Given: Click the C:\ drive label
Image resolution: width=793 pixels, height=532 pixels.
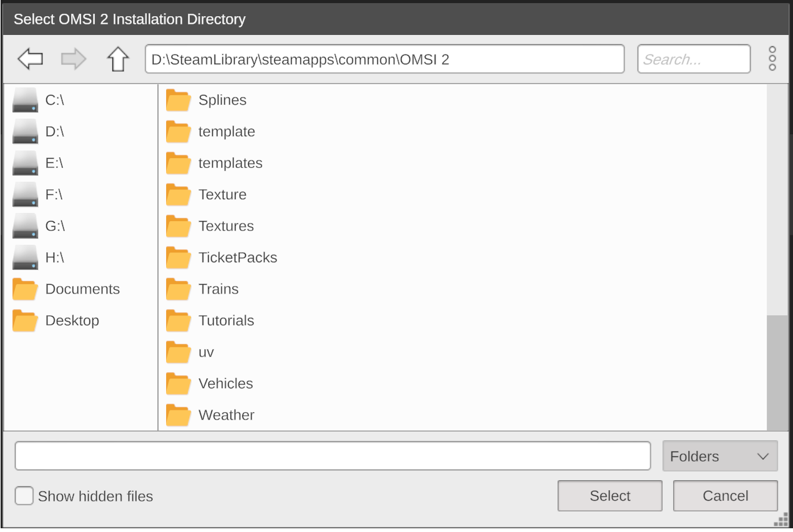Looking at the screenshot, I should click(55, 100).
